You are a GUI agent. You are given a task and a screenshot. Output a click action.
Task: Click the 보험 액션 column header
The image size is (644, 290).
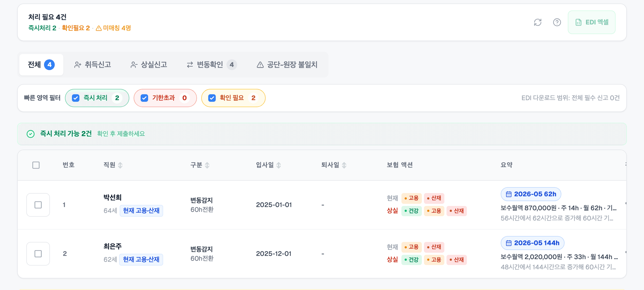400,165
